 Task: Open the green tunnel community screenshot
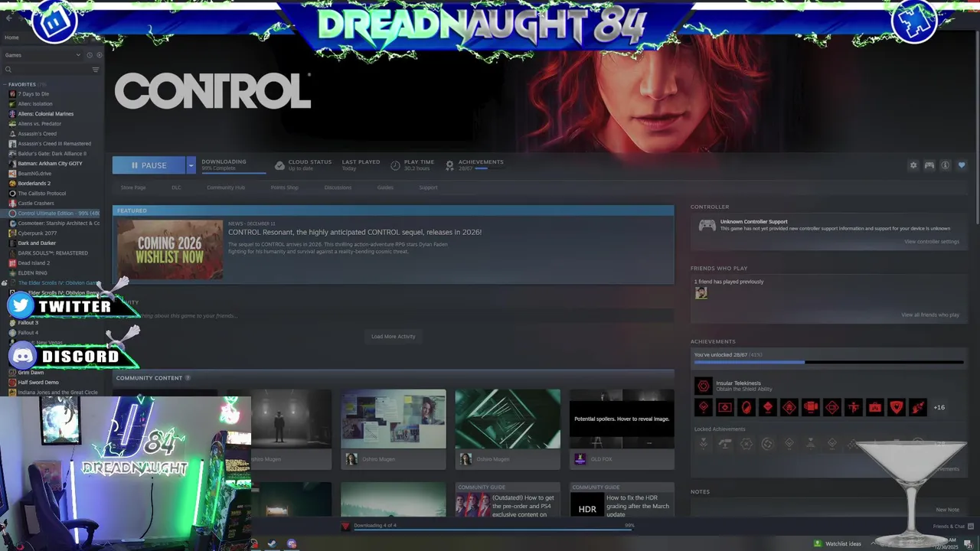point(508,419)
